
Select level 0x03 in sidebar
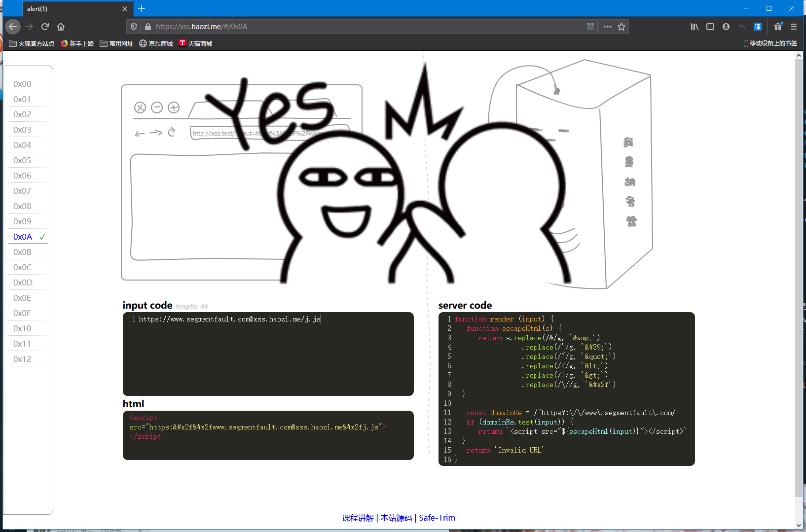point(28,130)
